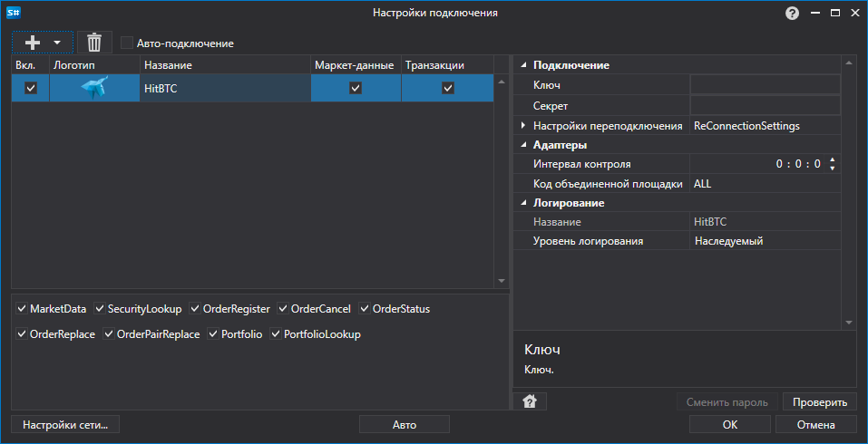Toggle the OrderReplace checkbox
This screenshot has width=868, height=444.
[22, 334]
